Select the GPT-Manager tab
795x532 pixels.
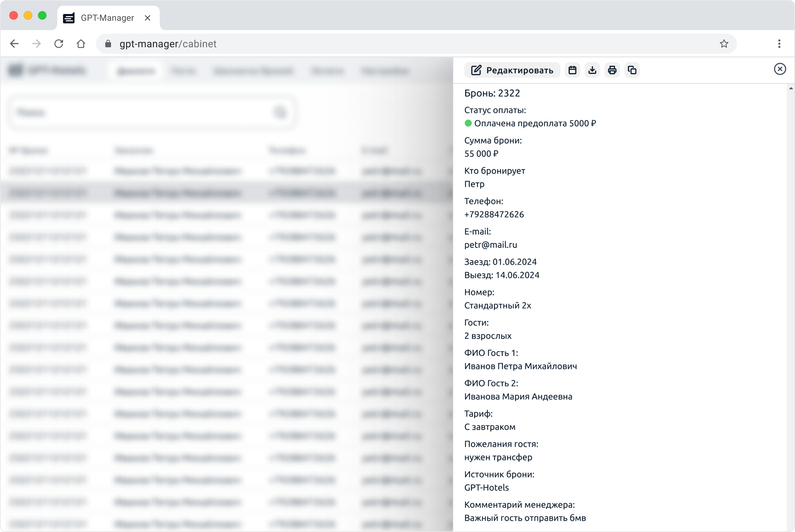[107, 18]
